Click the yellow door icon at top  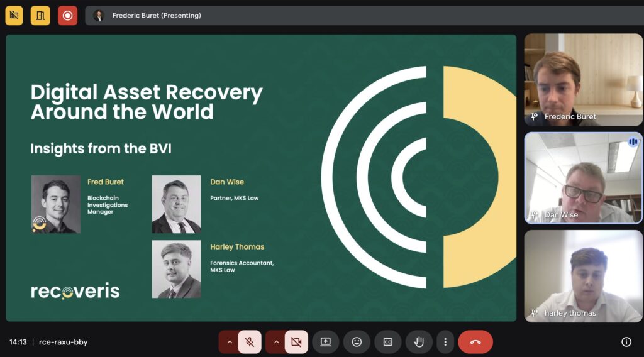[40, 16]
